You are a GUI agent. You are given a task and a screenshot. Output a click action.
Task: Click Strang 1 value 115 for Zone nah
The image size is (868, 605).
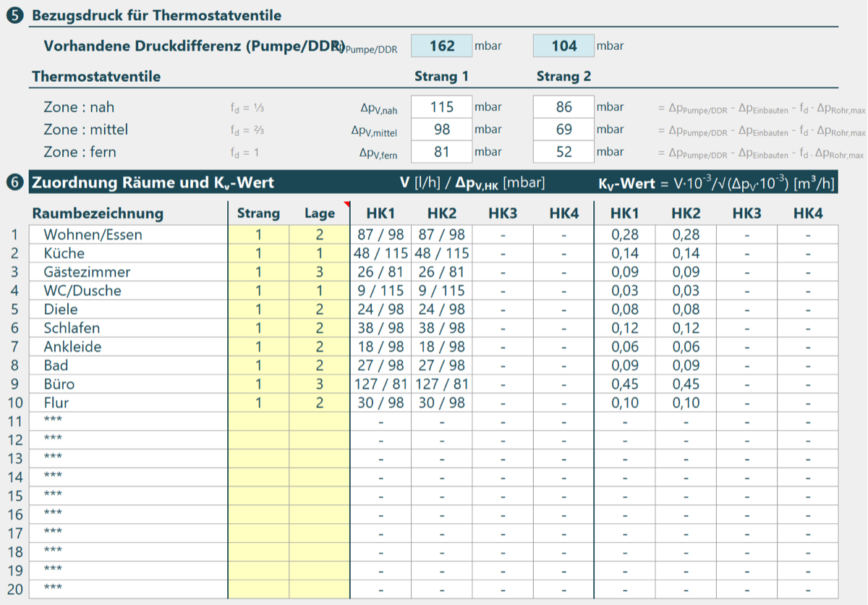click(x=442, y=107)
